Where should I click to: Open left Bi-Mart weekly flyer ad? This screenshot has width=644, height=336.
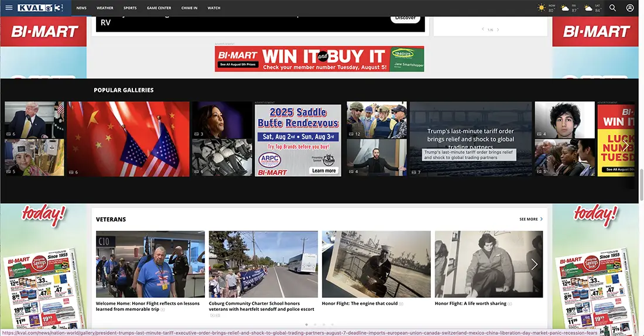tap(43, 290)
